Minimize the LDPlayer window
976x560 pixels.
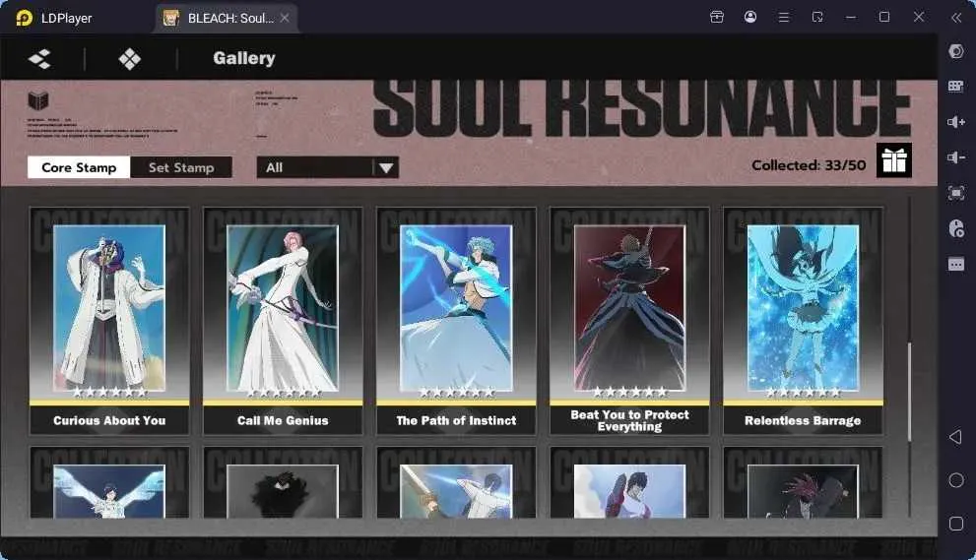[851, 18]
